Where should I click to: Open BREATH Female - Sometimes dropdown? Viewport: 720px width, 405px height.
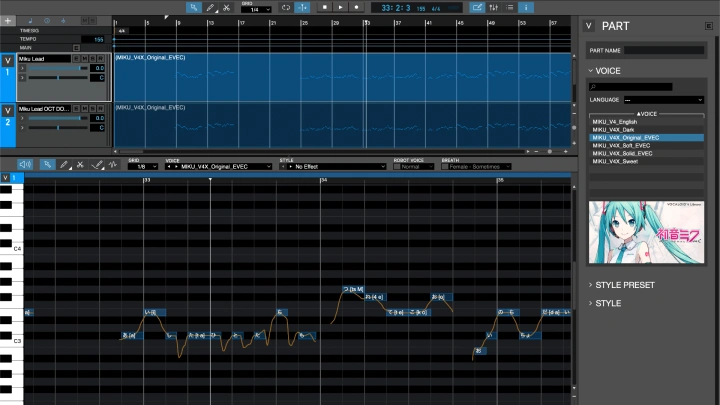[x=480, y=167]
